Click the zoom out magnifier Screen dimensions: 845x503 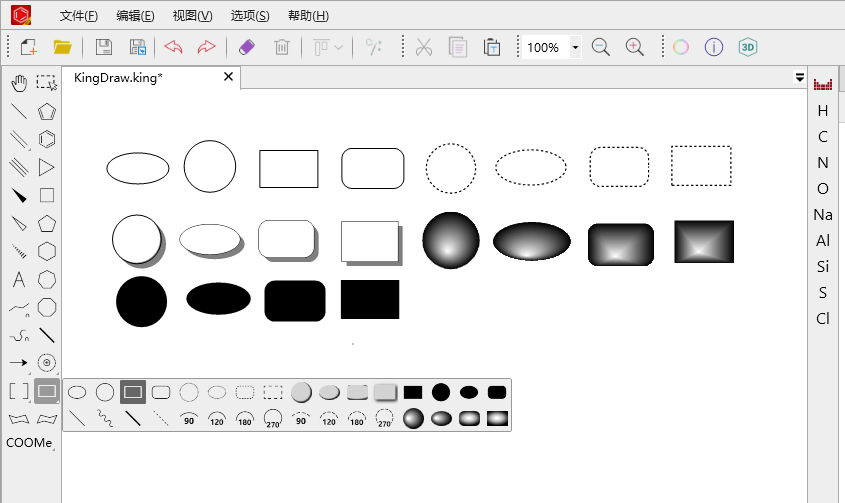600,47
